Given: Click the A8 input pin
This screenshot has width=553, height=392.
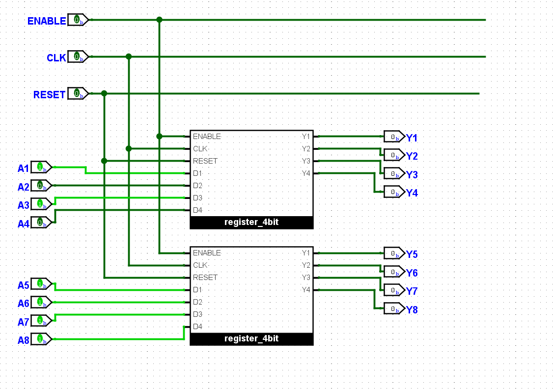Looking at the screenshot, I should point(40,339).
